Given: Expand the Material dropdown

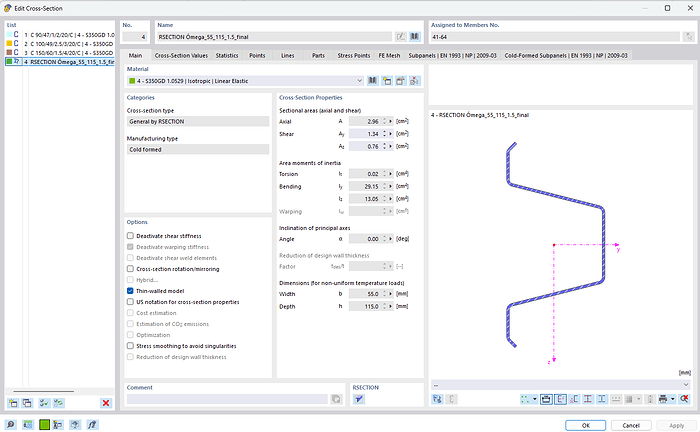Looking at the screenshot, I should pyautogui.click(x=359, y=80).
